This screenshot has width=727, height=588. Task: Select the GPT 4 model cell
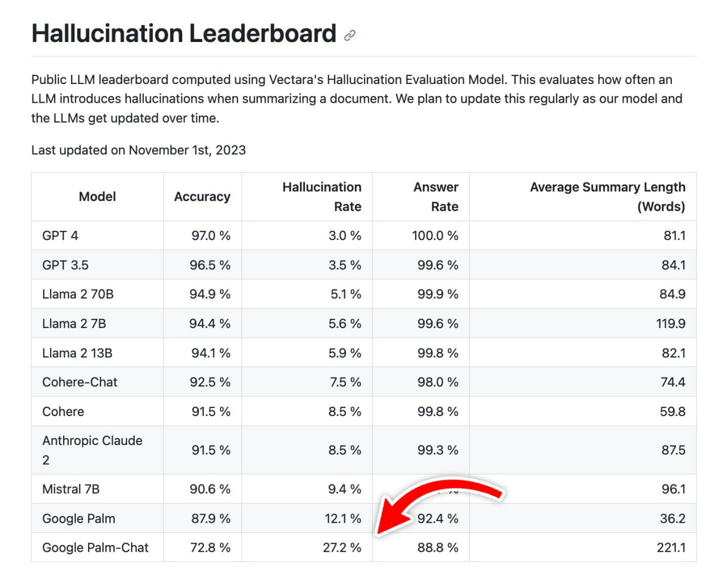pyautogui.click(x=97, y=236)
